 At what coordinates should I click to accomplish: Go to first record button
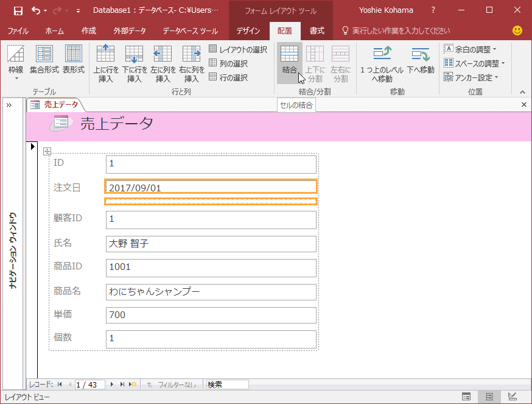click(x=60, y=385)
